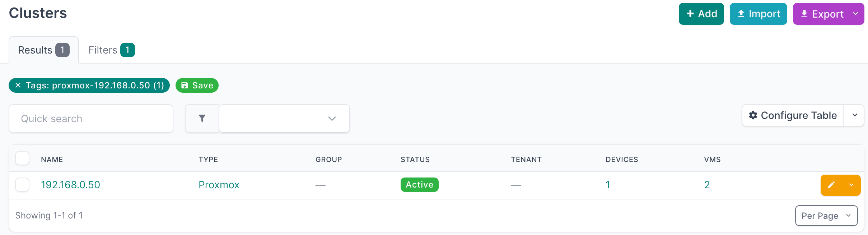Screen dimensions: 868x235
Task: Click the Quick search field
Action: (90, 118)
